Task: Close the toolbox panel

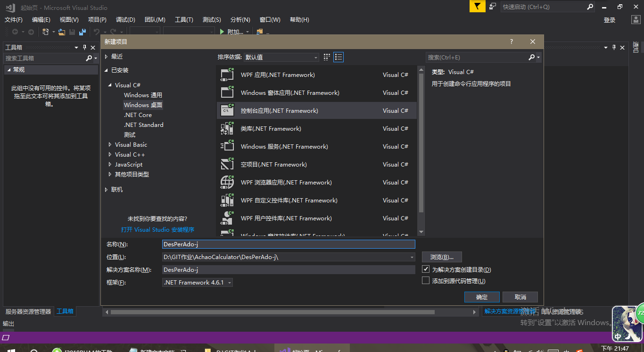Action: (x=93, y=47)
